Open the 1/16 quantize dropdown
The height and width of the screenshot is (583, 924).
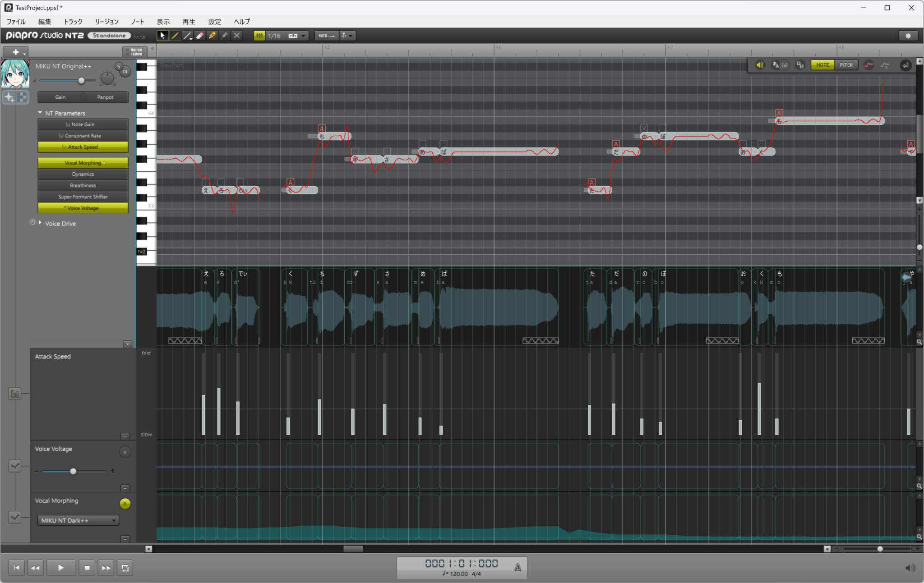click(303, 36)
